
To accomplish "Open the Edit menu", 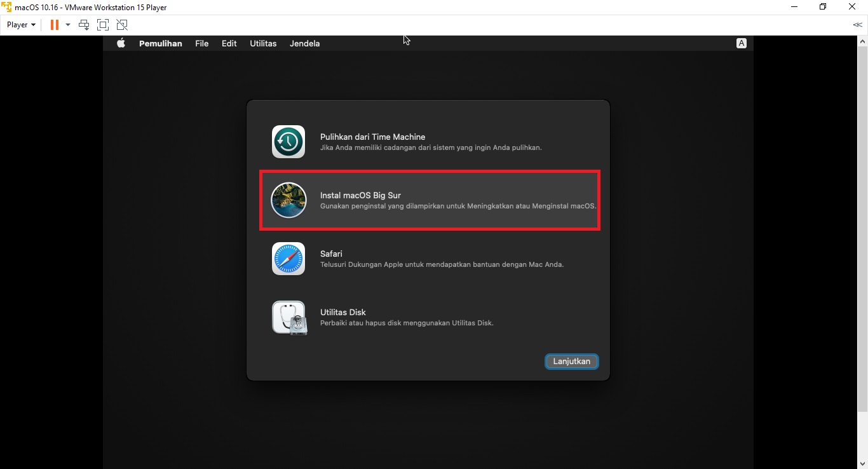I will tap(229, 43).
